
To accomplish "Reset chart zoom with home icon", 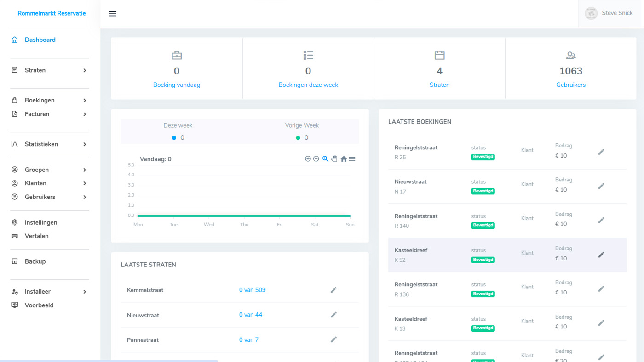I will click(x=344, y=159).
